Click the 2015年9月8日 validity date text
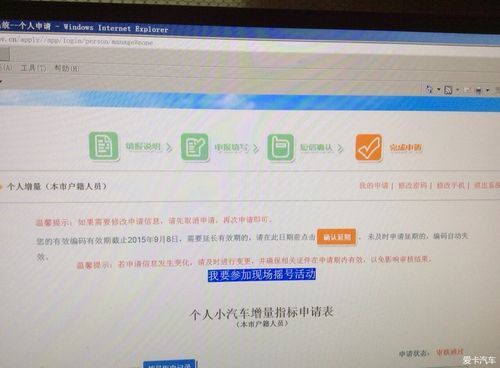The image size is (500, 368). 153,239
